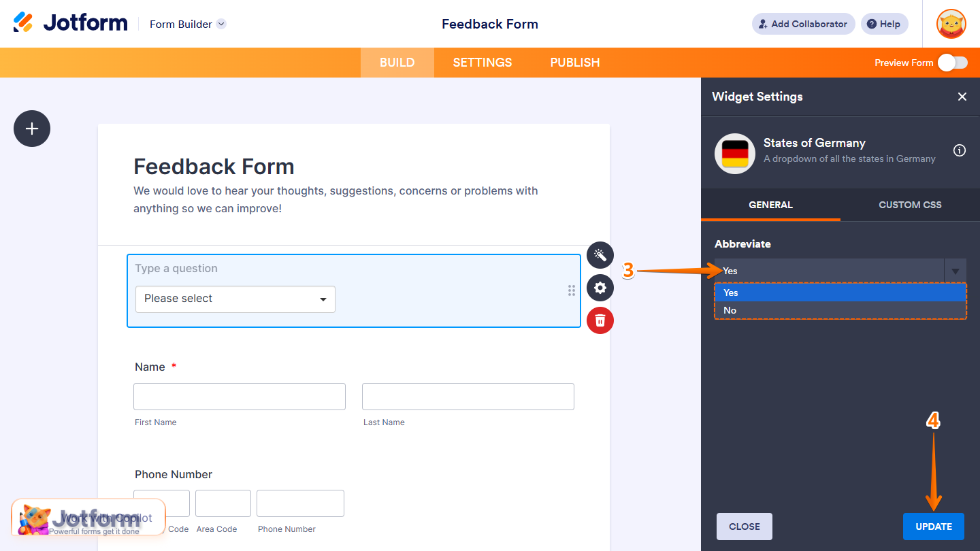Image resolution: width=980 pixels, height=551 pixels.
Task: Open the Jotform Copilot assistant
Action: point(88,517)
